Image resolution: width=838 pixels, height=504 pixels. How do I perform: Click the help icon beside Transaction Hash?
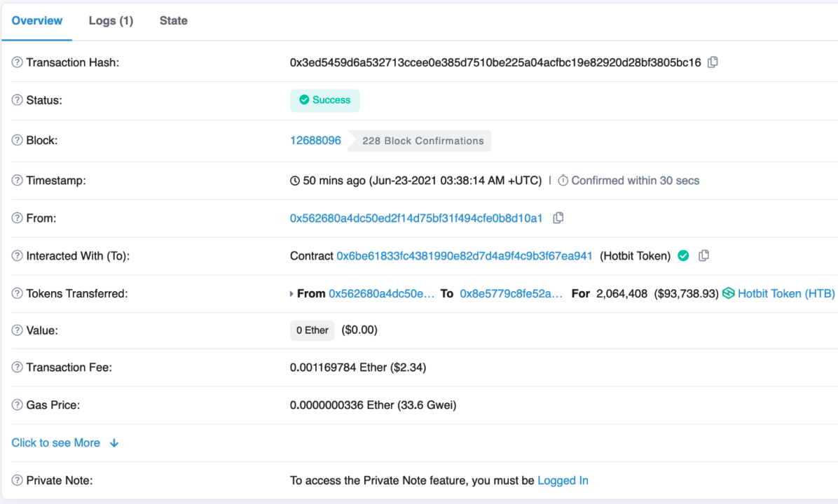click(18, 63)
